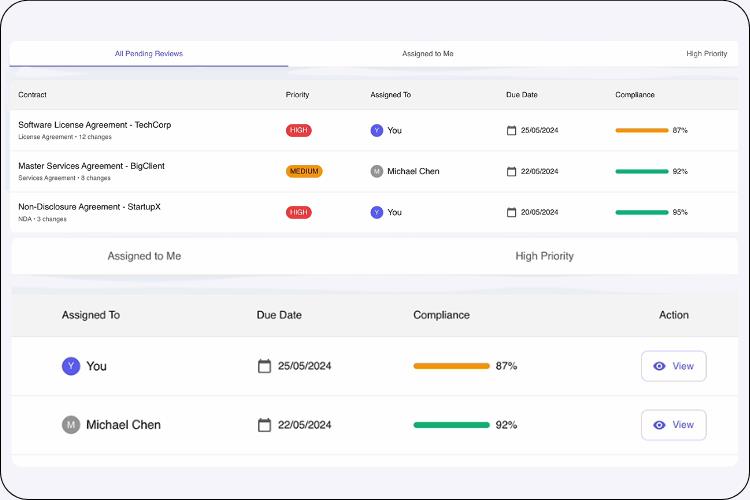Click the large green 92% compliance bar
750x500 pixels.
451,425
